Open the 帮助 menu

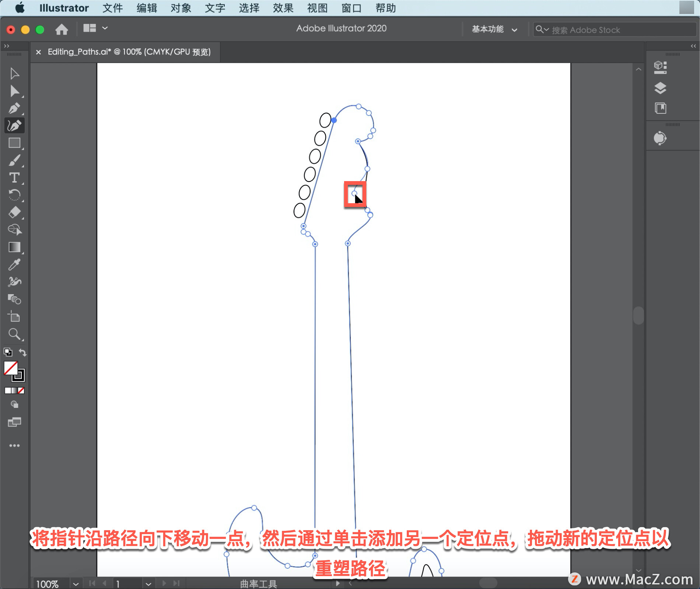coord(385,8)
